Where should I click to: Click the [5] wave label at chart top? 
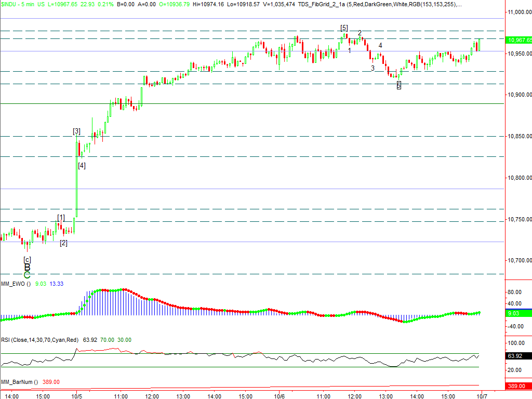(x=344, y=28)
